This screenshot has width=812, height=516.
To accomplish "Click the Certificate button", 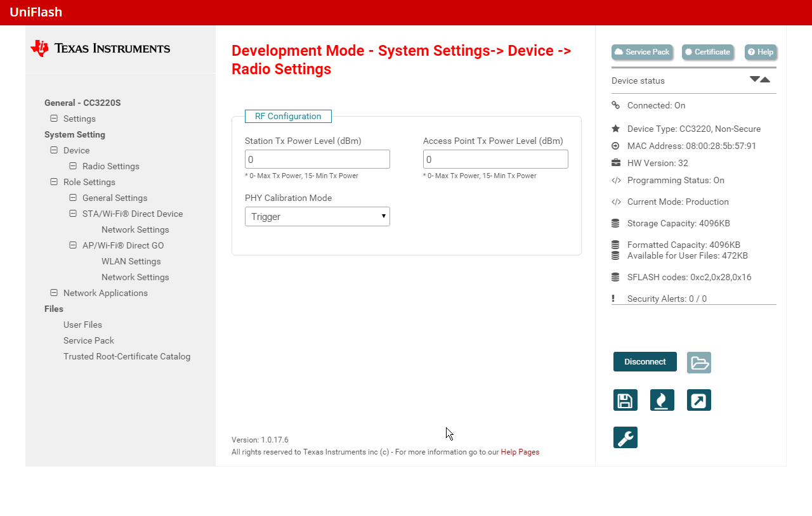I will (708, 52).
